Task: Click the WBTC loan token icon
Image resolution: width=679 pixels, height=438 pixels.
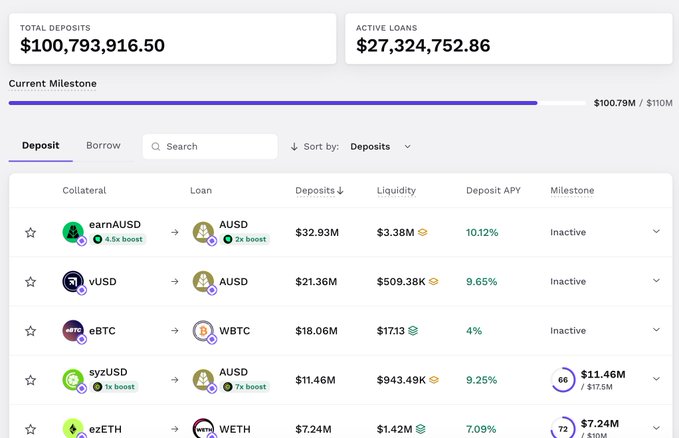Action: click(203, 331)
